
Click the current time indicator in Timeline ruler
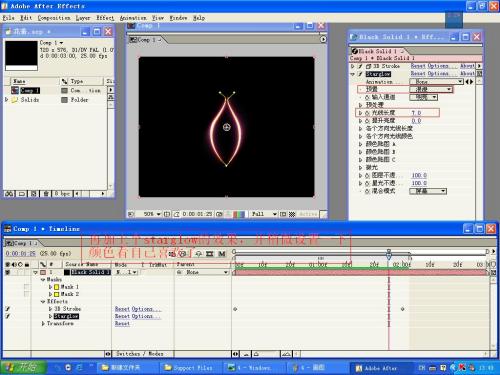click(x=389, y=255)
